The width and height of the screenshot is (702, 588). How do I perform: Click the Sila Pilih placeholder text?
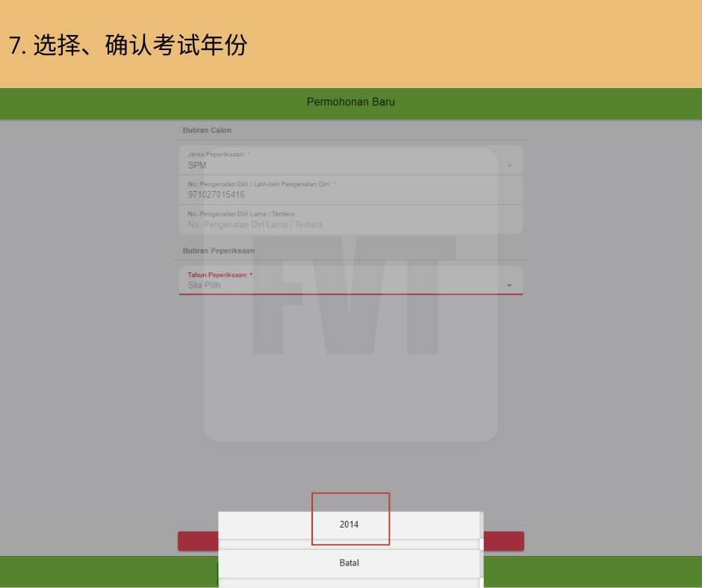point(204,286)
